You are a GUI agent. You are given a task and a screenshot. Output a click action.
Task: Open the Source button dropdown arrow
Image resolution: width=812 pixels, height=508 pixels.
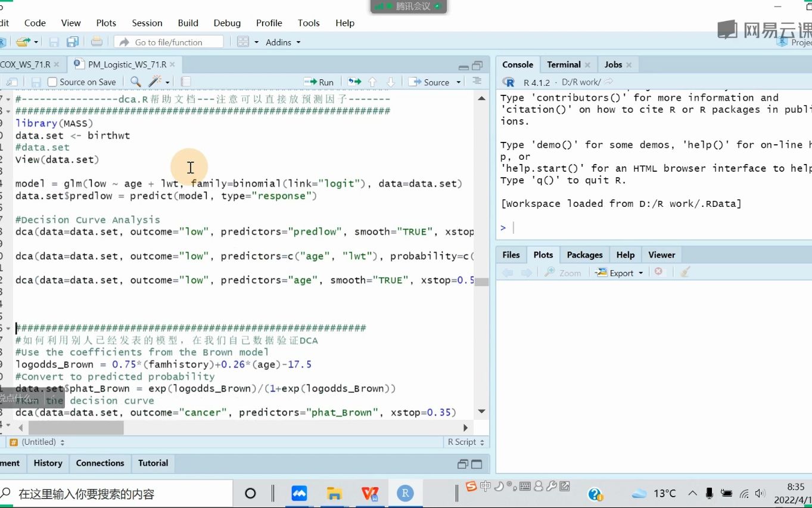click(x=459, y=82)
